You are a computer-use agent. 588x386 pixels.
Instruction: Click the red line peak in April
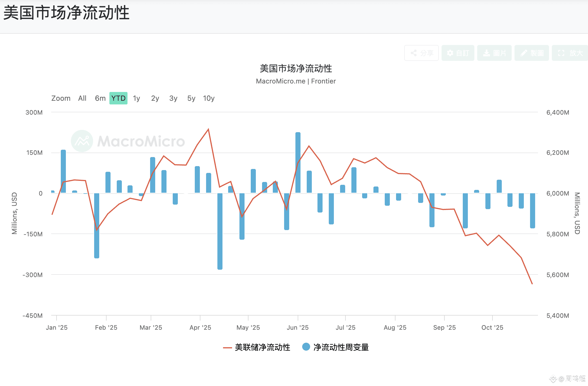point(208,129)
